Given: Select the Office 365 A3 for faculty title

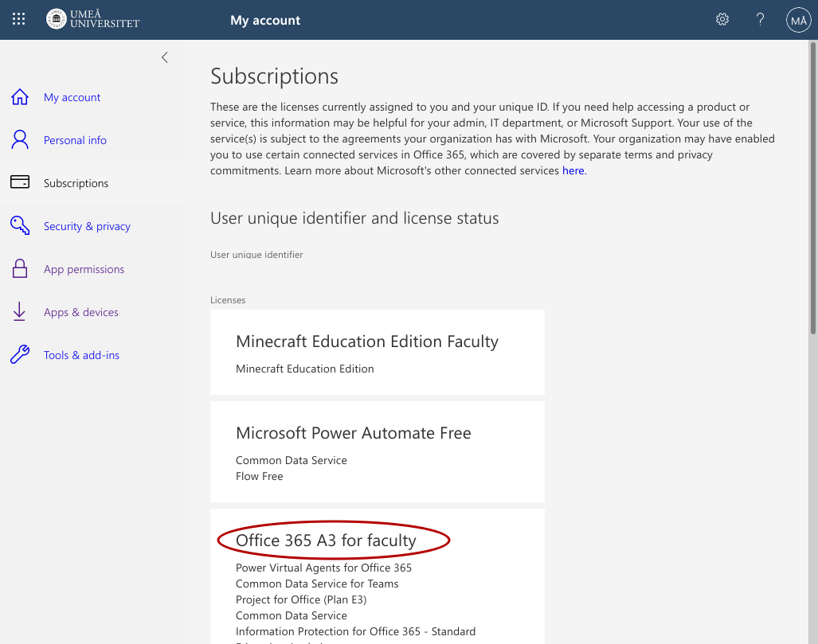Looking at the screenshot, I should pos(326,541).
